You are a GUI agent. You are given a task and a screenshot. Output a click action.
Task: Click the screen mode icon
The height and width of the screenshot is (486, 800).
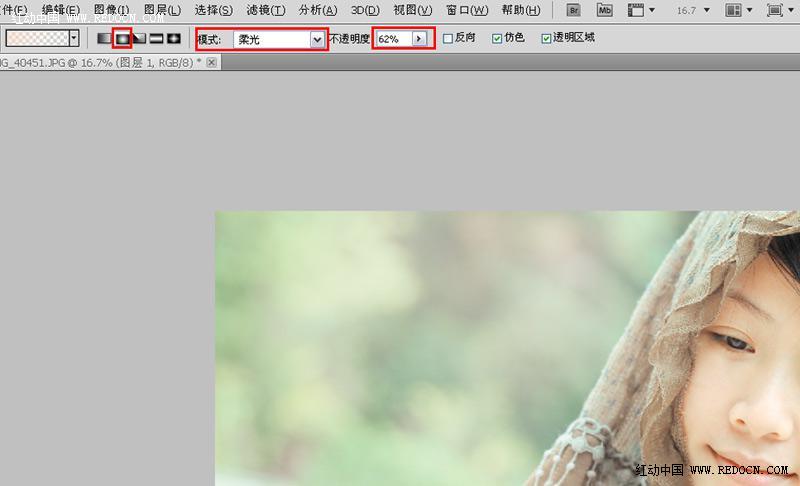coord(774,10)
